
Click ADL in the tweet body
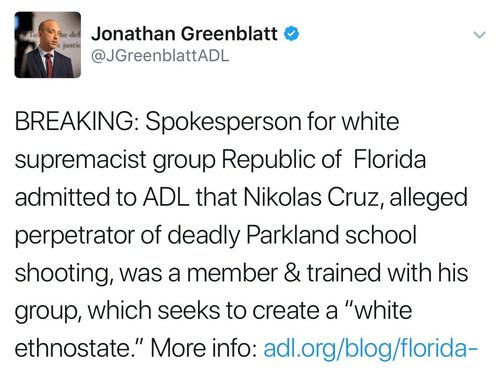coord(166,197)
